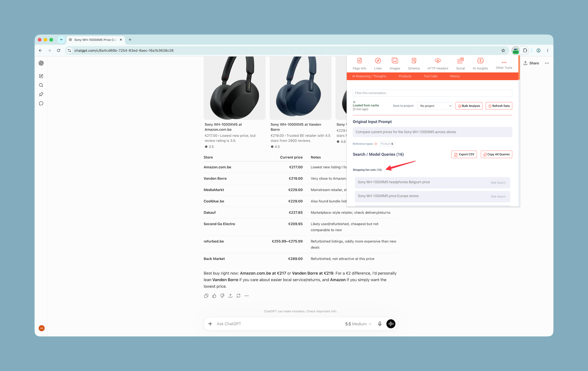Open the chat bubble icon in sidebar
Image resolution: width=588 pixels, height=371 pixels.
[41, 103]
